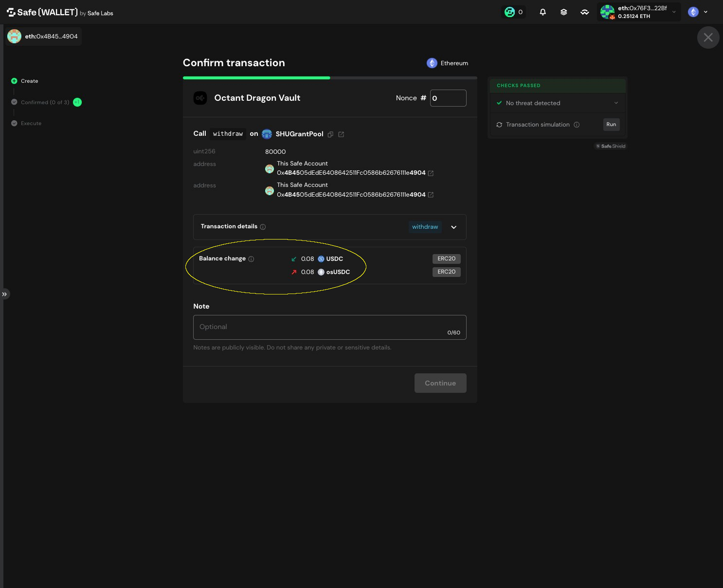Select the Execute step
The image size is (723, 588).
pos(31,124)
